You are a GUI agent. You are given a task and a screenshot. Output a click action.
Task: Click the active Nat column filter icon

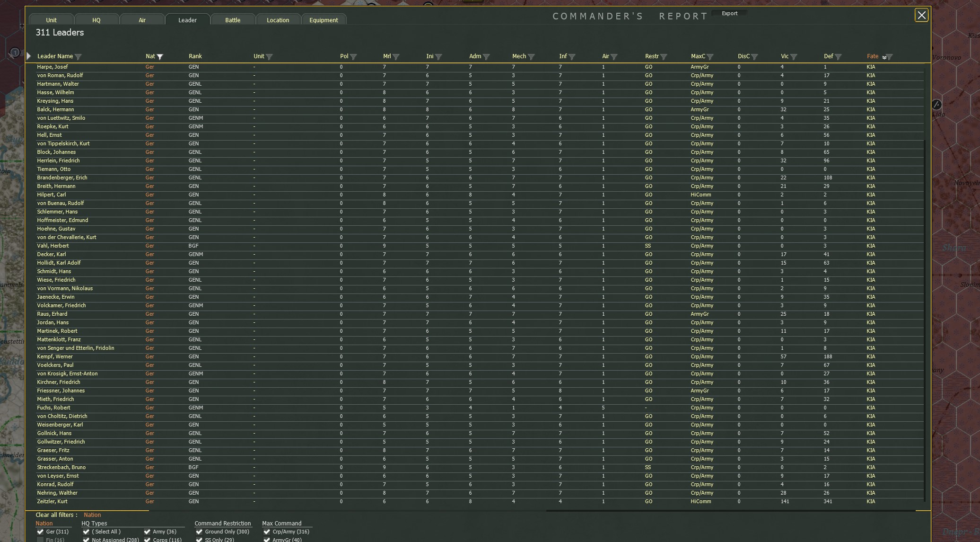[x=160, y=57]
